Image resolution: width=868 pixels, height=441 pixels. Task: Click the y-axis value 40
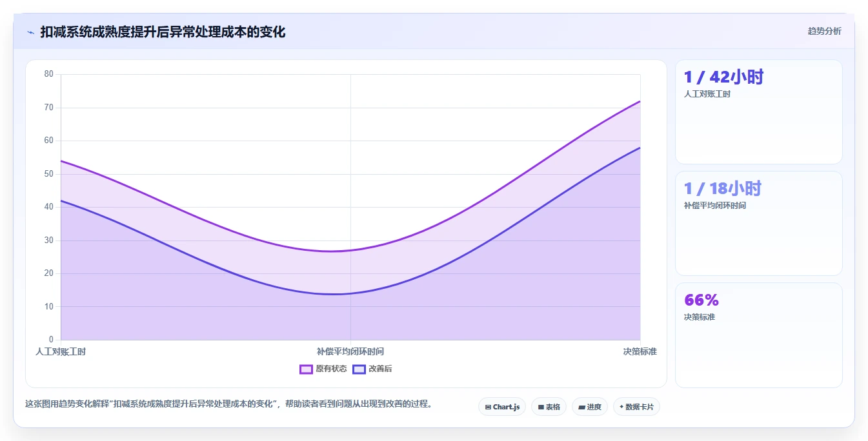[x=49, y=207]
